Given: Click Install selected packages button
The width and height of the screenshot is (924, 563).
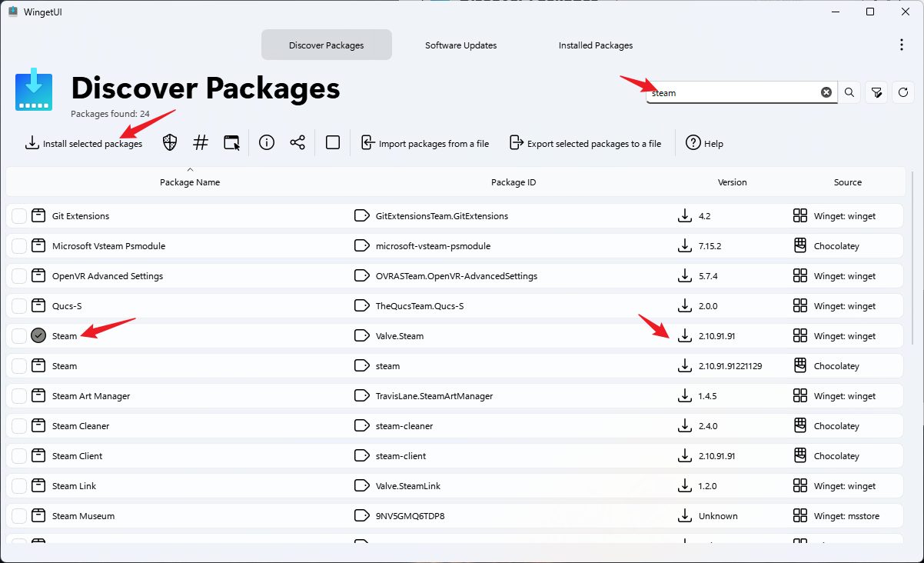Looking at the screenshot, I should point(84,144).
